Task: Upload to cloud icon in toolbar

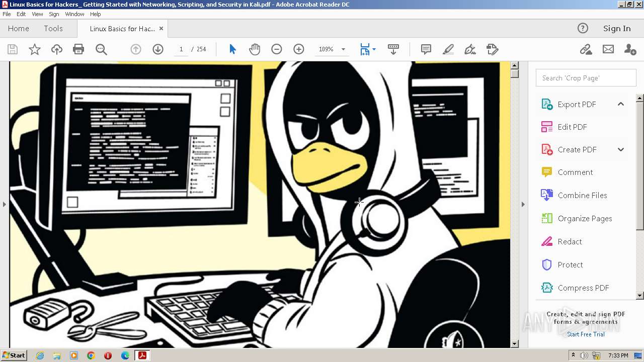Action: 57,49
